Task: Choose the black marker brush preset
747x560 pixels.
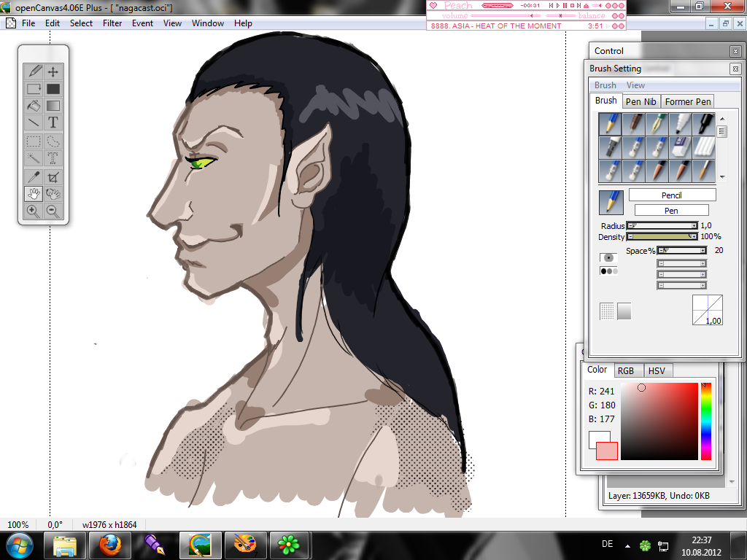Action: tap(704, 124)
